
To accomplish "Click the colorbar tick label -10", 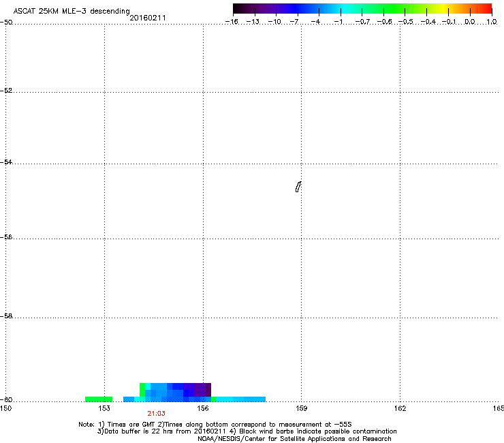I will pyautogui.click(x=274, y=22).
